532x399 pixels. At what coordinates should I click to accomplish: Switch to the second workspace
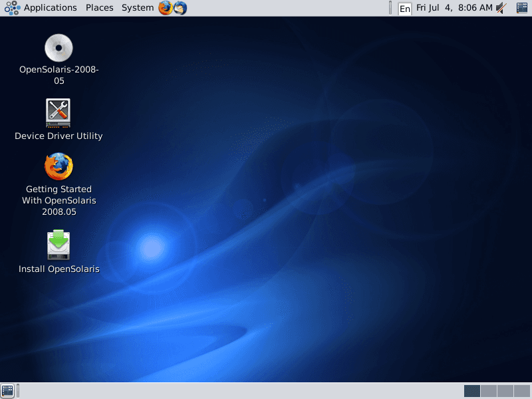click(x=487, y=392)
